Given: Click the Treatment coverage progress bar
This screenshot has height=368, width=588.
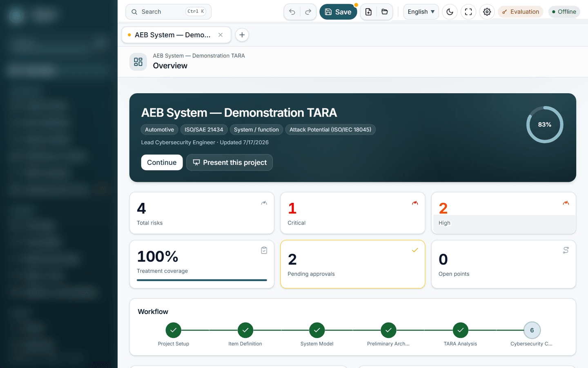Looking at the screenshot, I should 202,280.
